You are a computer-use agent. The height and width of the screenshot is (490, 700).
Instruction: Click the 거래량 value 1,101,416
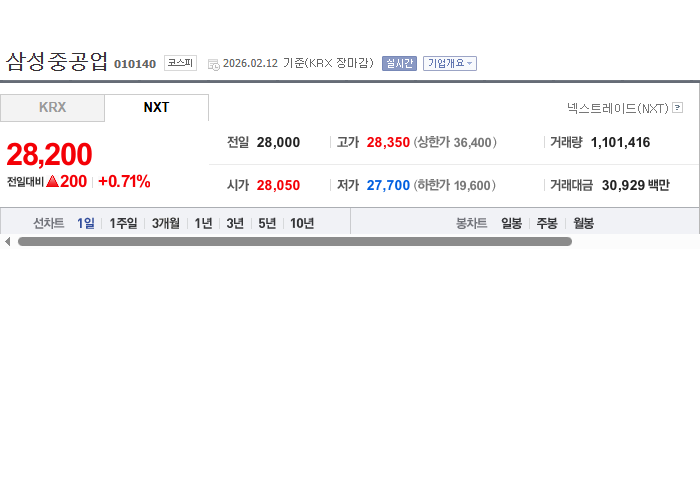pyautogui.click(x=620, y=142)
